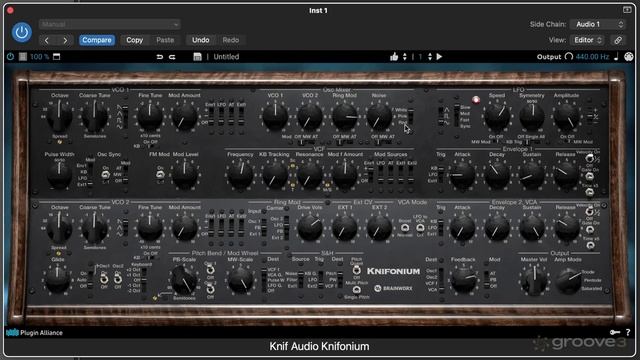Open the View Editor dropdown
This screenshot has width=640, height=360.
587,40
